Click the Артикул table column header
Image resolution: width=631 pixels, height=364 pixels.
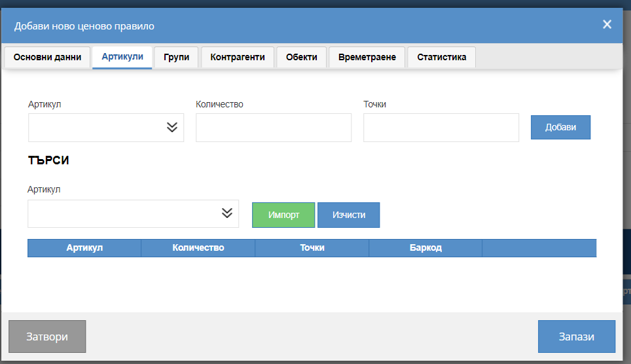(x=84, y=248)
